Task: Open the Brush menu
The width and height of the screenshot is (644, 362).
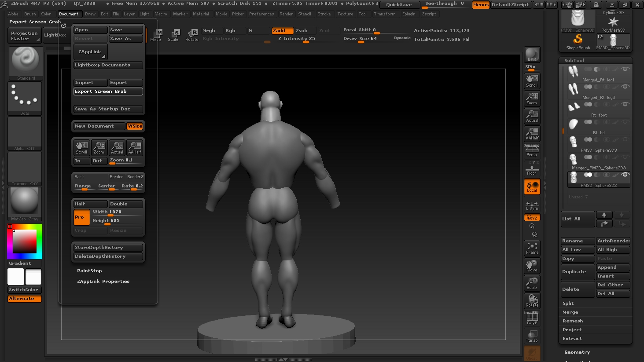Action: click(30, 14)
